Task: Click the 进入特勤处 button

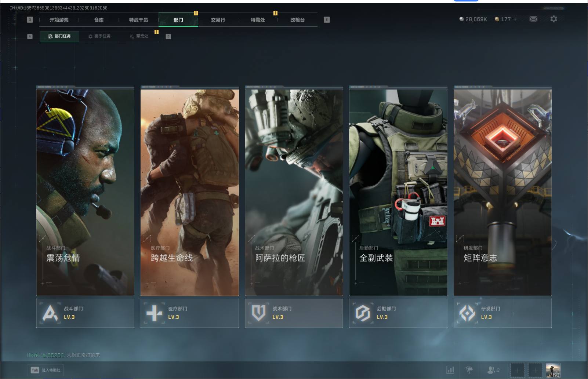Action: (46, 370)
